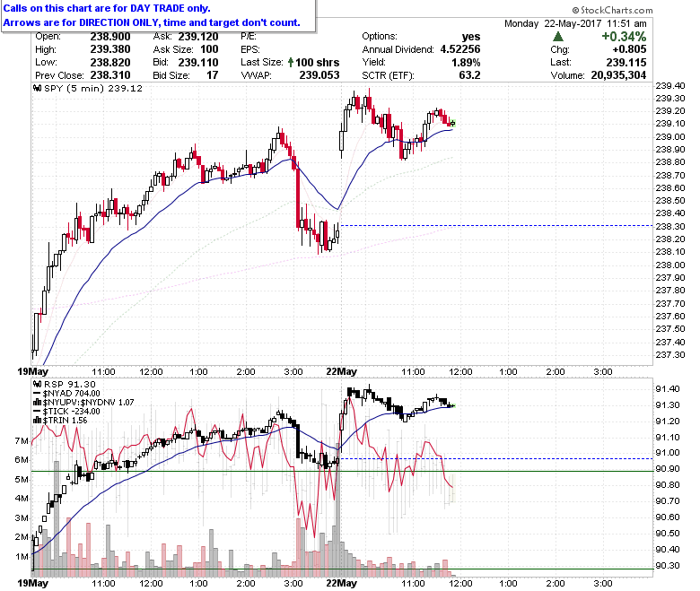Click the $NYAD 704.00 legend entry
This screenshot has width=700, height=591.
coord(72,394)
